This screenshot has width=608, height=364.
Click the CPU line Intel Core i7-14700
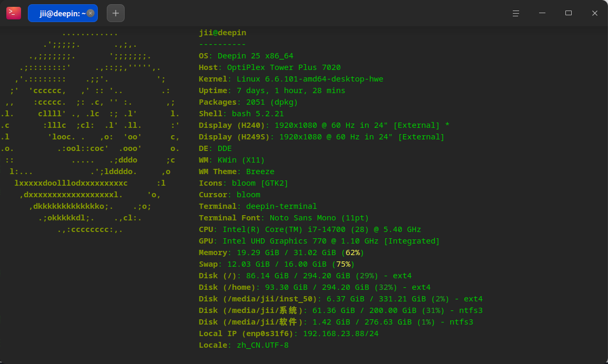[310, 229]
